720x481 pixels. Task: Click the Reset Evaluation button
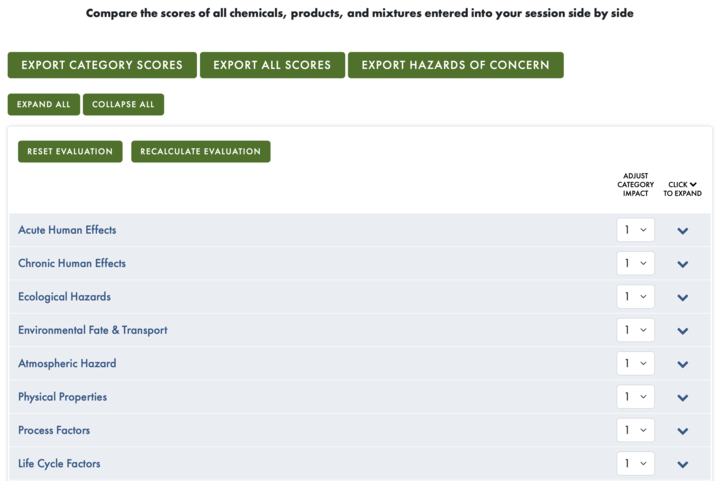point(70,151)
